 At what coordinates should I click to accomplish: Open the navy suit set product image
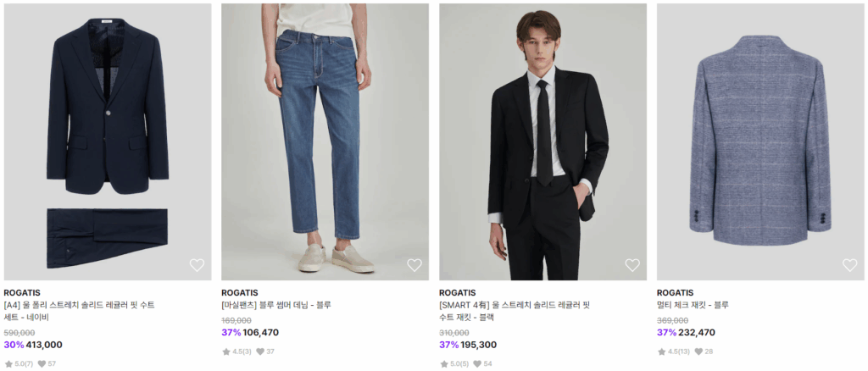click(x=108, y=141)
